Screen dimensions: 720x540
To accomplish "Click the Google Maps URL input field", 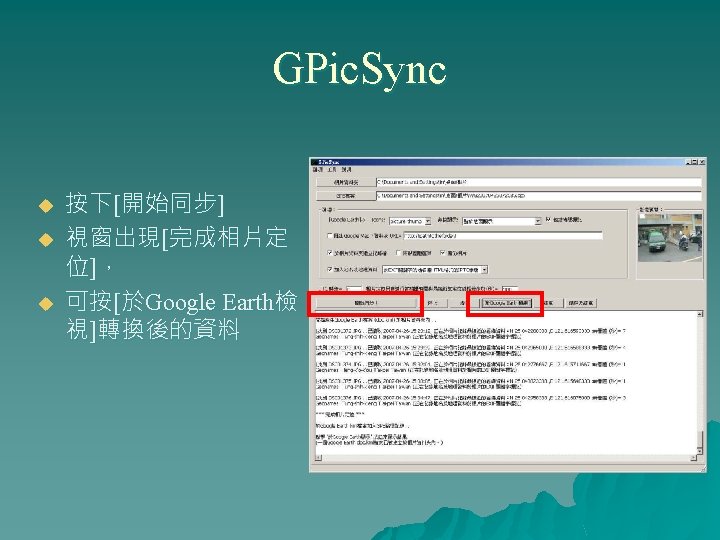I will (x=503, y=236).
